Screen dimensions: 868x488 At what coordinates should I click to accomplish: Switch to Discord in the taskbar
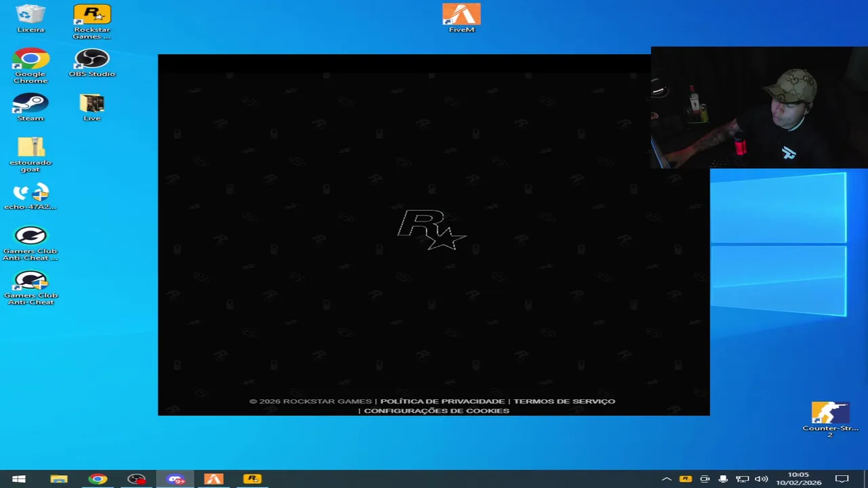[176, 479]
